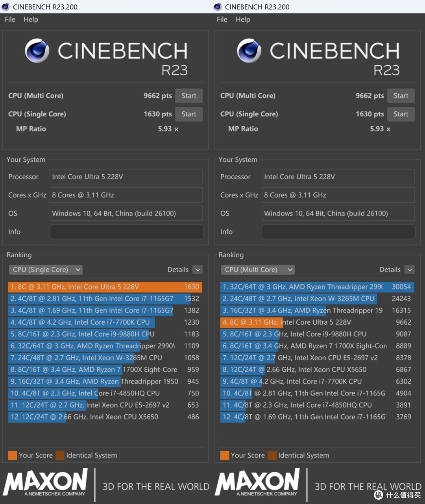Click brown Identical System swatch in left window
The width and height of the screenshot is (425, 504).
click(60, 456)
